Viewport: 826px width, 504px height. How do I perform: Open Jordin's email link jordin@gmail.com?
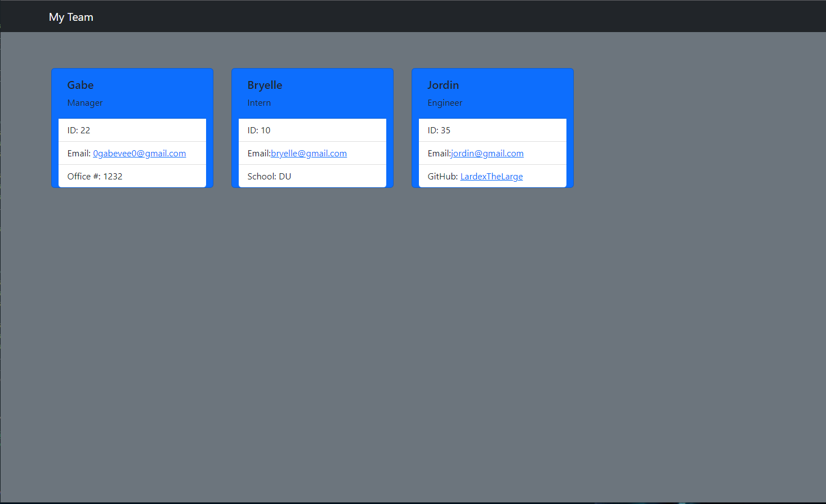tap(487, 153)
